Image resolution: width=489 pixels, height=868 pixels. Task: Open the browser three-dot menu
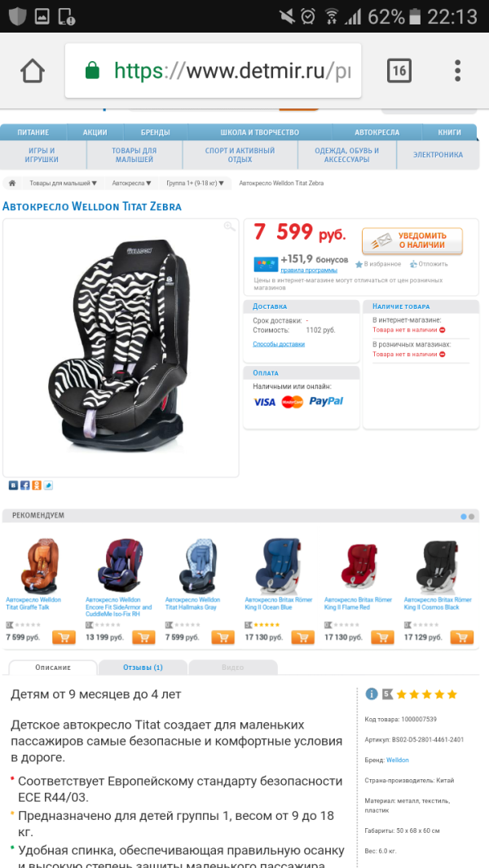457,71
